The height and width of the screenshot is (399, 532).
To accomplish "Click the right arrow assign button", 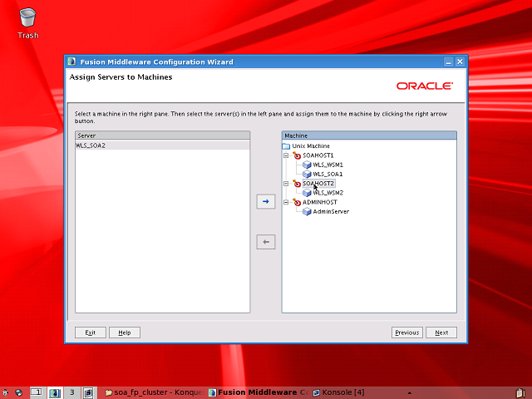I will 266,201.
